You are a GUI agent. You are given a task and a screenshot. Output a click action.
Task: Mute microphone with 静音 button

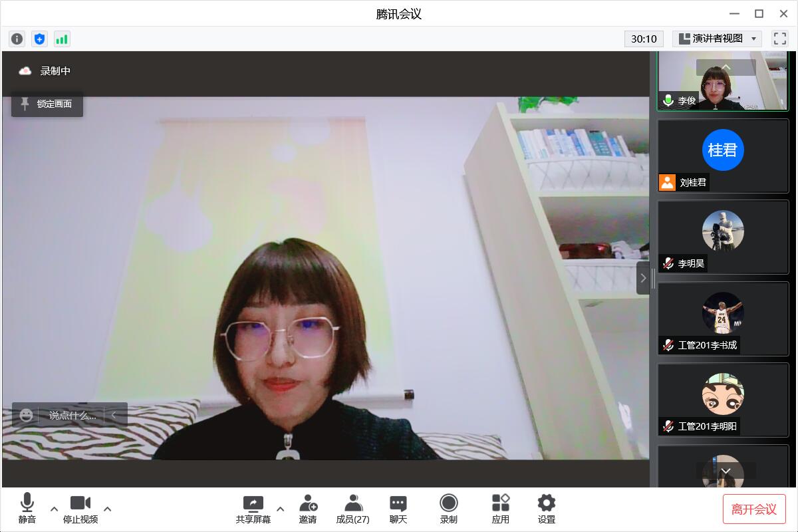point(27,509)
